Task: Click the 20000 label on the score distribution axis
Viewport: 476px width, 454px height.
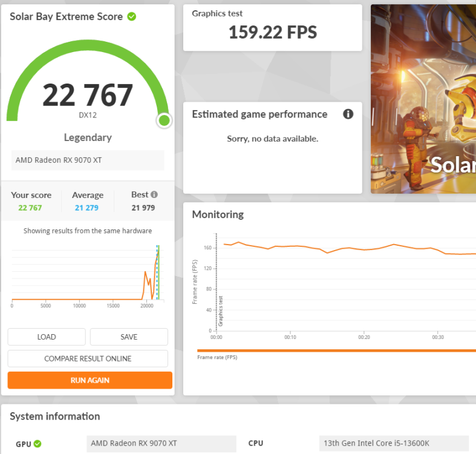Action: coord(146,306)
